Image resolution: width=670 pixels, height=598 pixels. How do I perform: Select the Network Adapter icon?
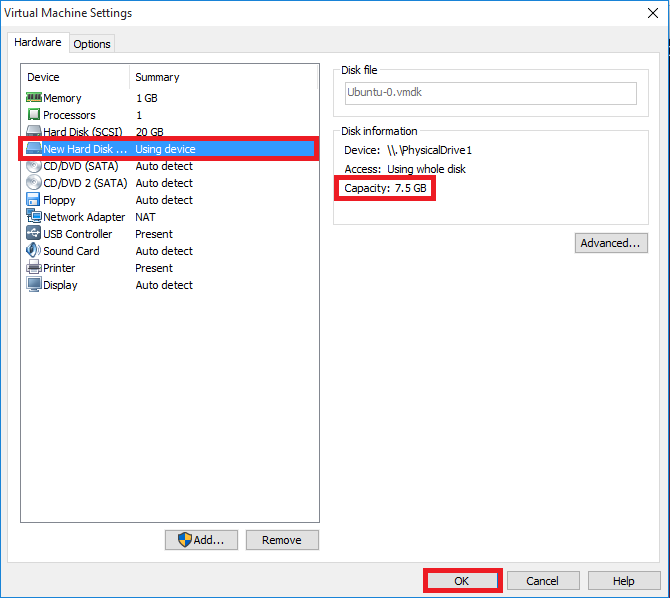point(33,217)
